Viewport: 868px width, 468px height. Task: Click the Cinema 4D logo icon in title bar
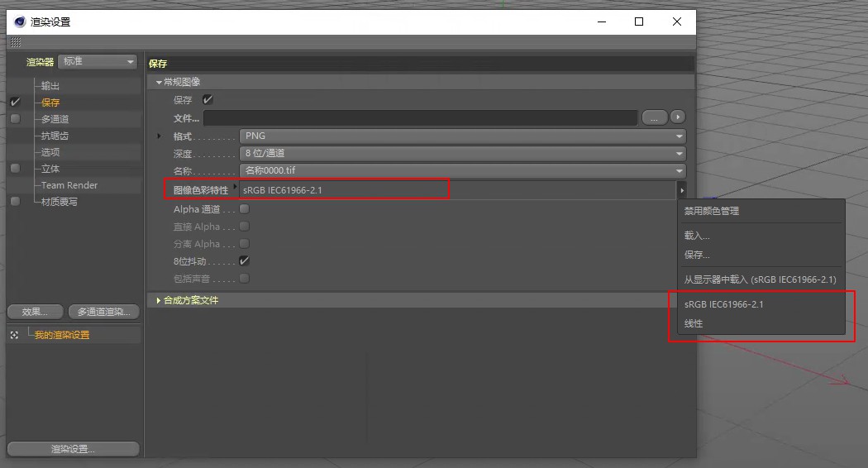point(20,21)
